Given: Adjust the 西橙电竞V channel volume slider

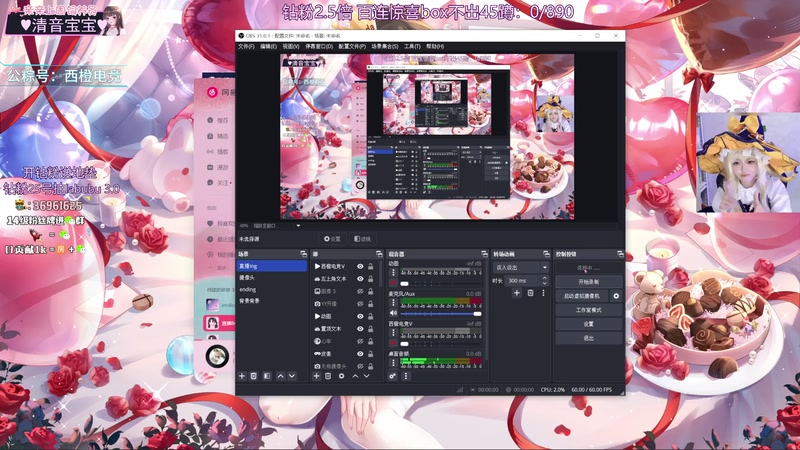Looking at the screenshot, I should coord(441,344).
